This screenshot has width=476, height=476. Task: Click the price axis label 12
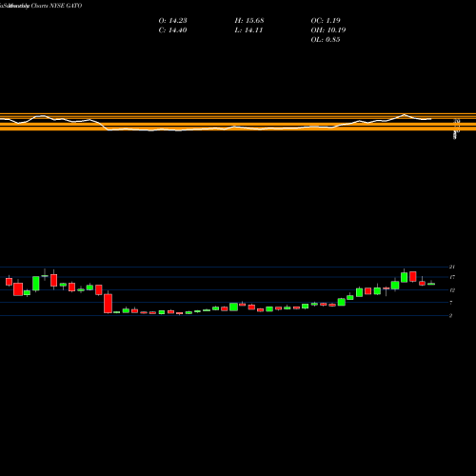(x=452, y=290)
